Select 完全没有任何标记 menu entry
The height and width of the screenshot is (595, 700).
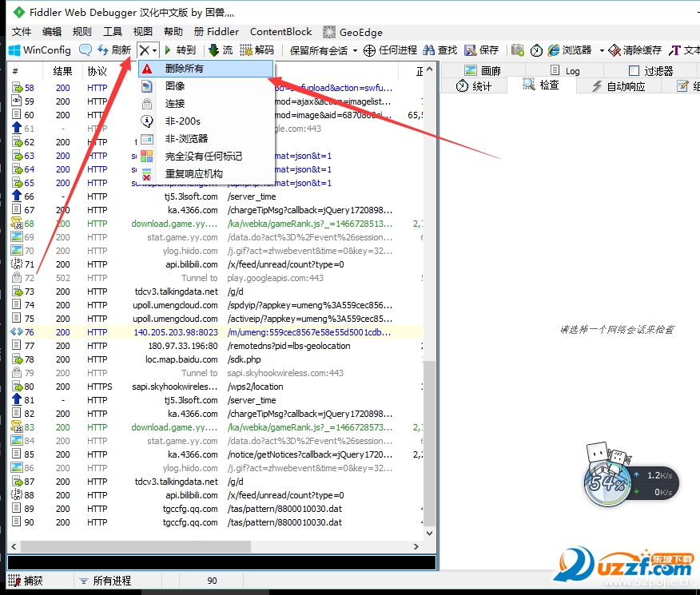[205, 156]
